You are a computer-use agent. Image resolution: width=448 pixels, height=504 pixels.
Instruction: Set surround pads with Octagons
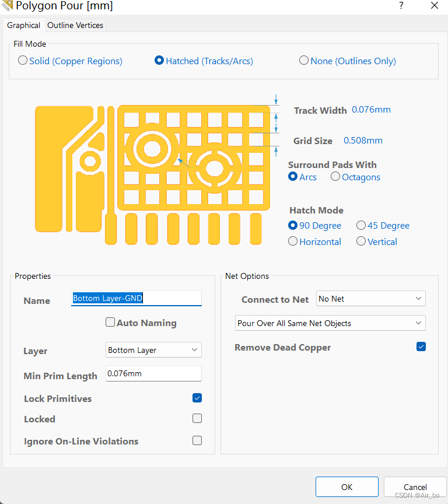tap(335, 177)
